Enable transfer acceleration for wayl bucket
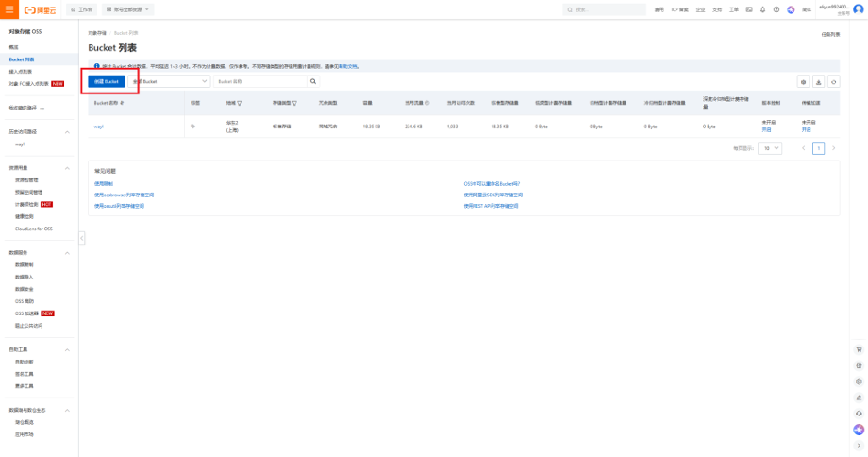This screenshot has width=868, height=457. [807, 129]
